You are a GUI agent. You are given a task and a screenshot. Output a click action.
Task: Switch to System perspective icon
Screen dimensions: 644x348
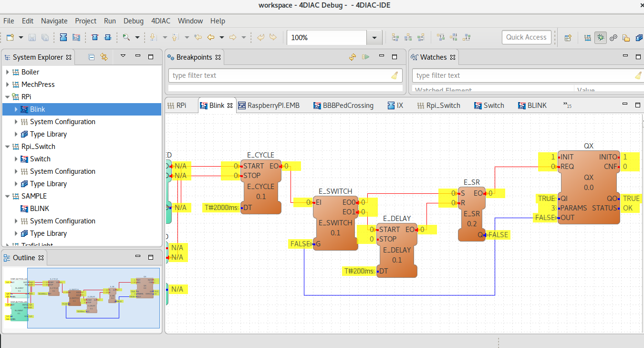588,38
